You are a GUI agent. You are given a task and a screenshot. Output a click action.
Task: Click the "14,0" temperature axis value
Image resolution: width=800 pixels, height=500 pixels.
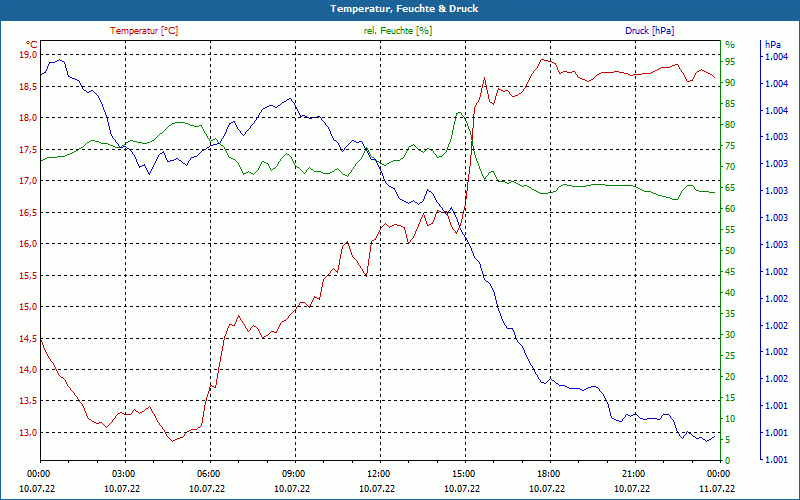click(x=28, y=370)
